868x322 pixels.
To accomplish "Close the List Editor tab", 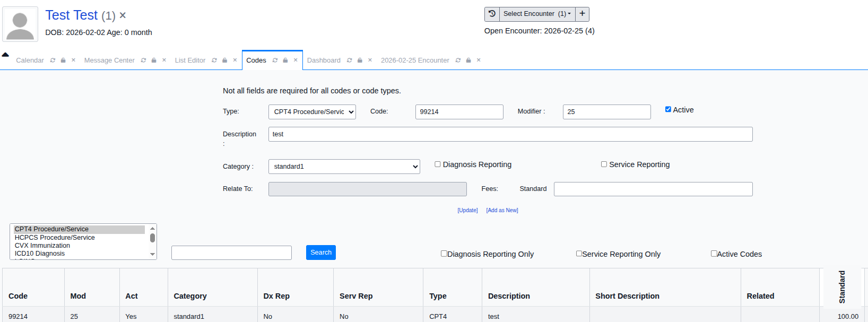I will (x=235, y=60).
